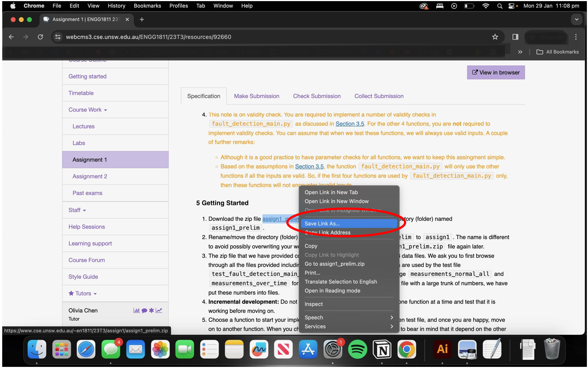The image size is (588, 368).
Task: Open Finder from the dock
Action: (37, 349)
